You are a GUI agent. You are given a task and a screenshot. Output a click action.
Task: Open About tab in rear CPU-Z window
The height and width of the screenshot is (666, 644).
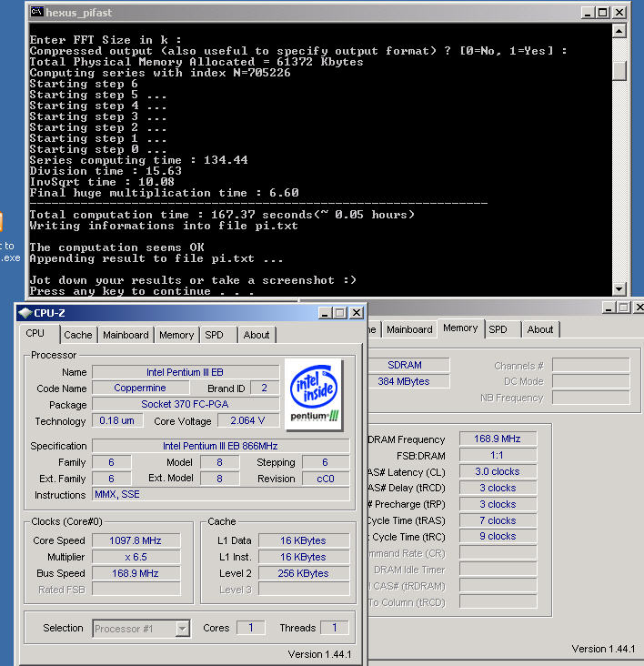coord(540,329)
